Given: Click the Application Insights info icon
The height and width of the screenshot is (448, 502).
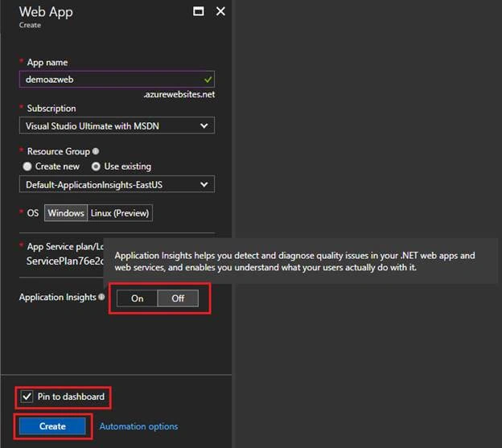Looking at the screenshot, I should pos(101,297).
